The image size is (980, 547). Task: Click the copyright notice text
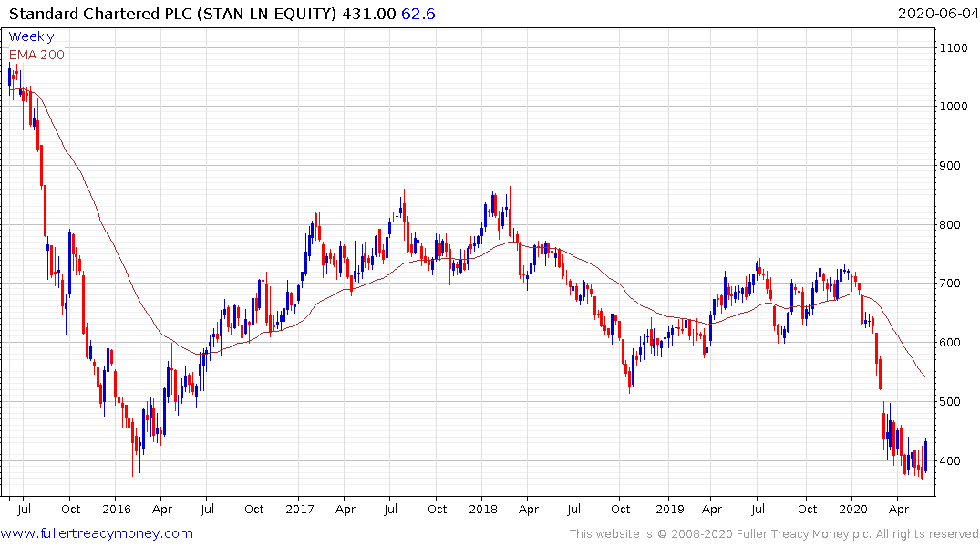point(774,534)
